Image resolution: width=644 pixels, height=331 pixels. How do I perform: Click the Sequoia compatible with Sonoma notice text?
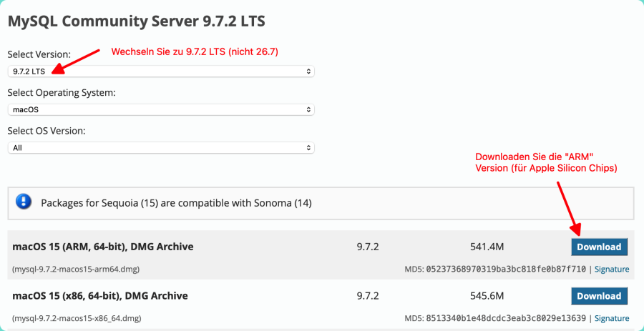[176, 203]
